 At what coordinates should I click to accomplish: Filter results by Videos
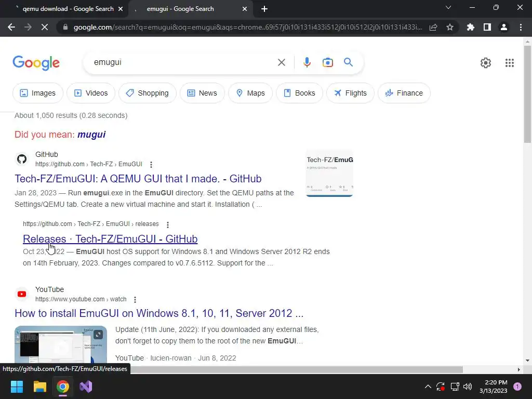(91, 93)
